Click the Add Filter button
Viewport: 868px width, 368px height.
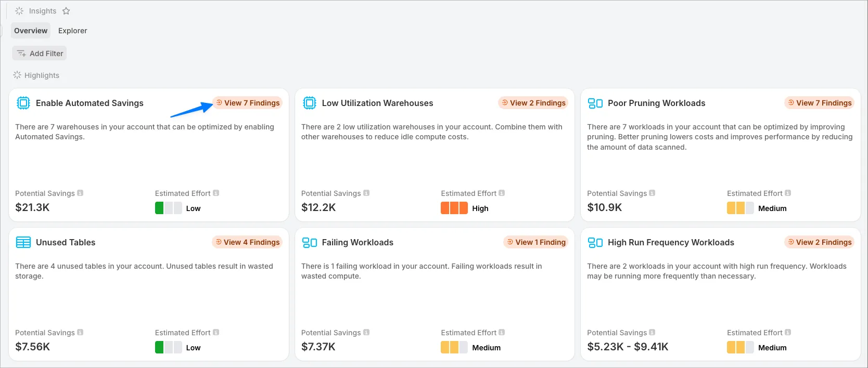[x=40, y=54]
